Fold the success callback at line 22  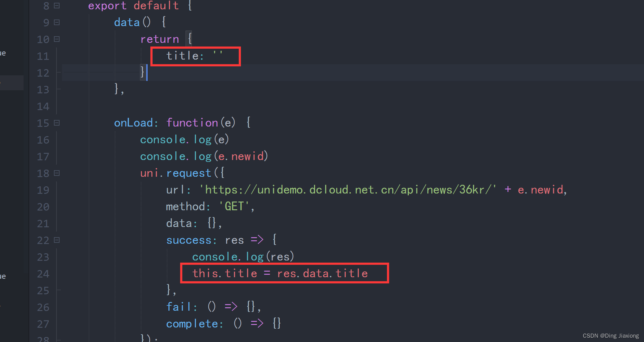57,240
